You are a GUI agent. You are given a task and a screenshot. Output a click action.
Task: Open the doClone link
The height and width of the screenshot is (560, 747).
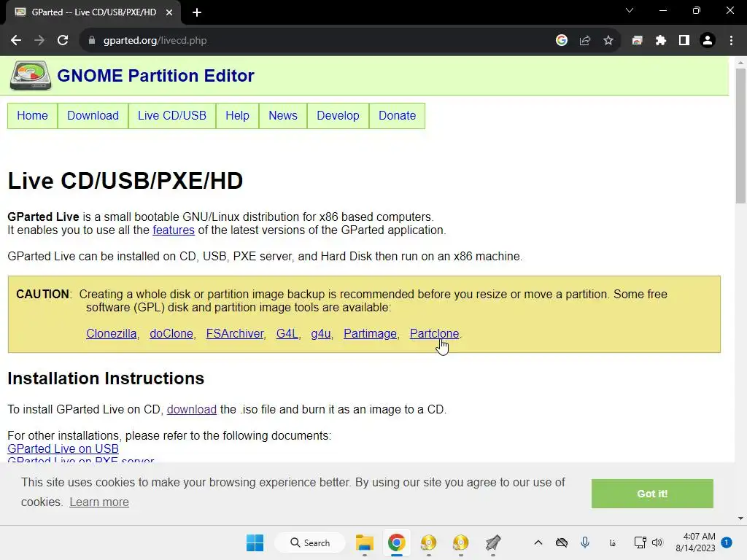(171, 333)
